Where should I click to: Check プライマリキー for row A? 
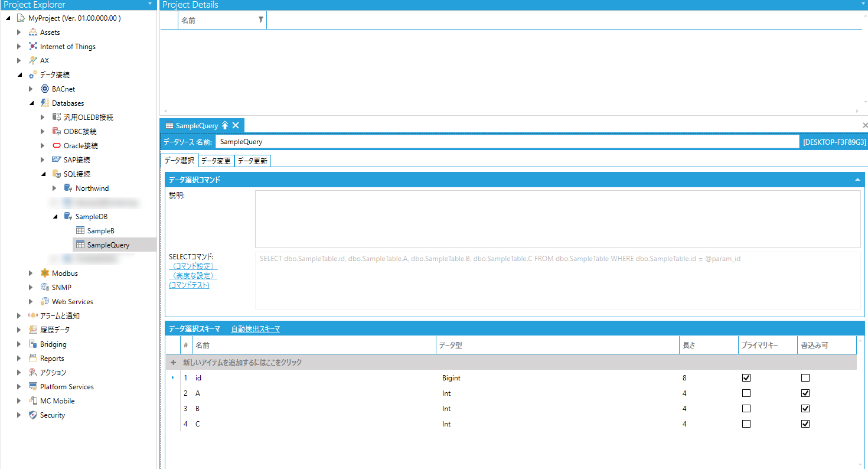pyautogui.click(x=746, y=393)
